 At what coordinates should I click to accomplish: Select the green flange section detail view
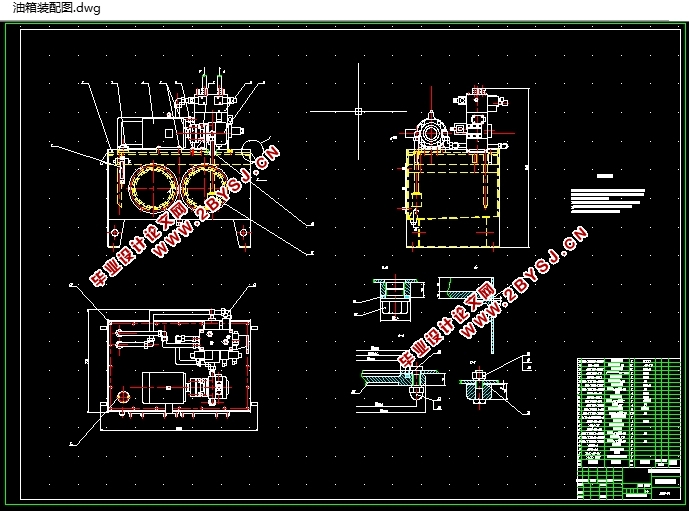click(395, 298)
